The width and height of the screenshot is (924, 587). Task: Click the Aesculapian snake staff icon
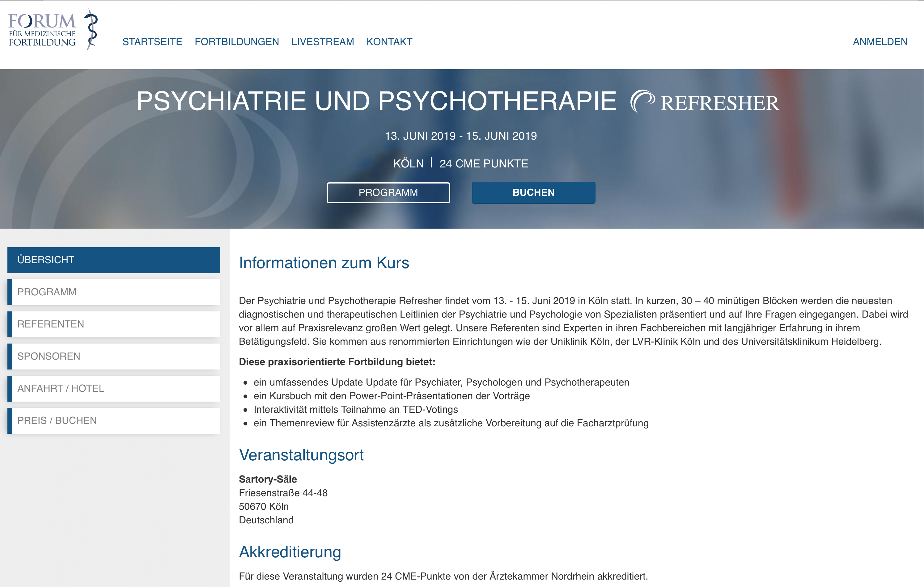click(x=91, y=30)
